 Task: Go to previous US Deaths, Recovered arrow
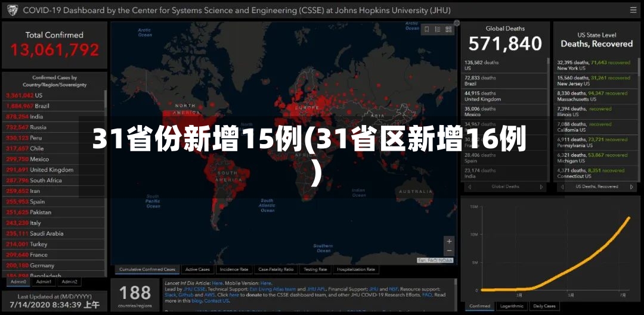point(562,186)
